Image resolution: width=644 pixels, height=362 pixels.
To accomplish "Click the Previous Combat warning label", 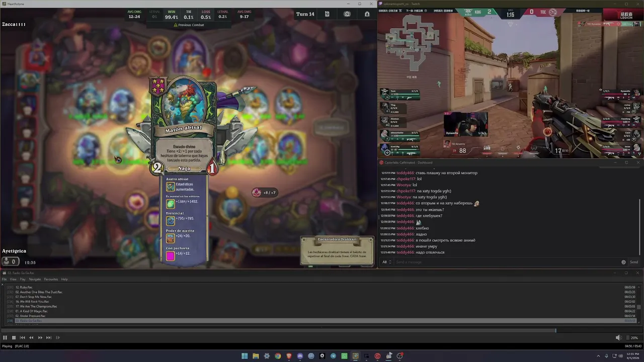I will click(189, 25).
